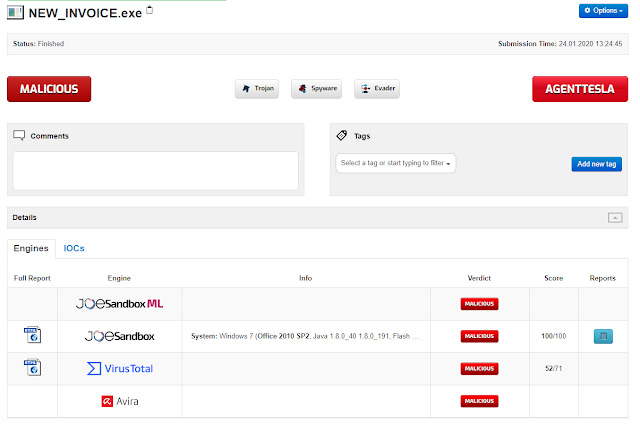Click the Joe Sandbox ML engine logo
Screen dimensions: 640x431
point(120,304)
